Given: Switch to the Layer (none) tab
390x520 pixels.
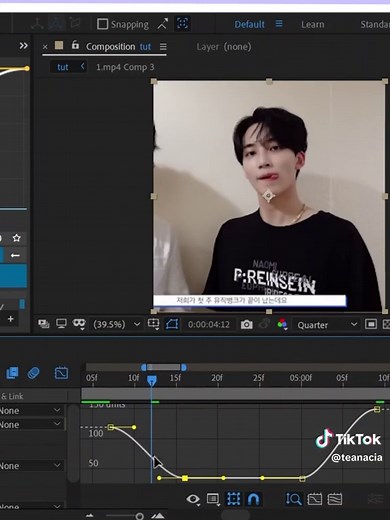Looking at the screenshot, I should pos(224,47).
